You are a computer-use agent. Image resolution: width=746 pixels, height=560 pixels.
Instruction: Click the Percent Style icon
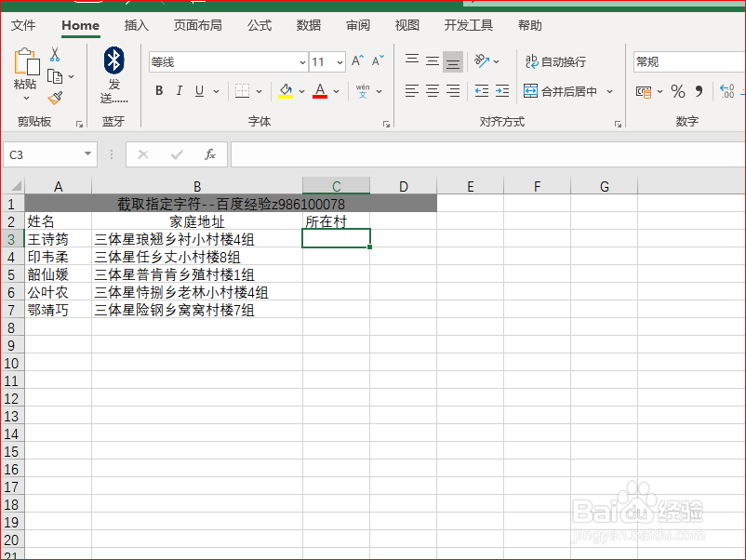coord(677,91)
